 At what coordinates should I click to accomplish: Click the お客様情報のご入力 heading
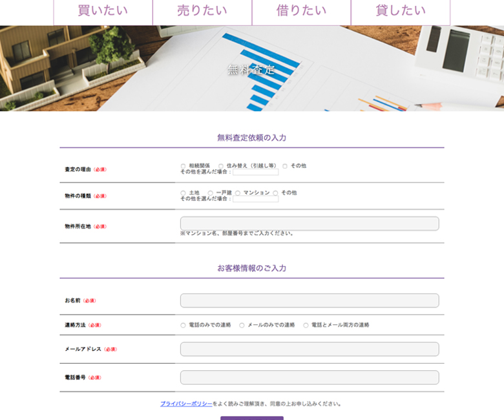[252, 268]
